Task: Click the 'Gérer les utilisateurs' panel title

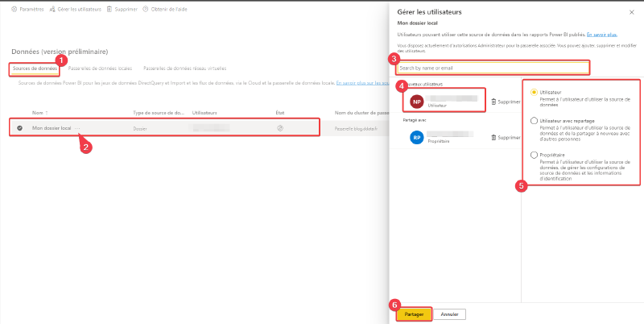Action: (x=429, y=12)
